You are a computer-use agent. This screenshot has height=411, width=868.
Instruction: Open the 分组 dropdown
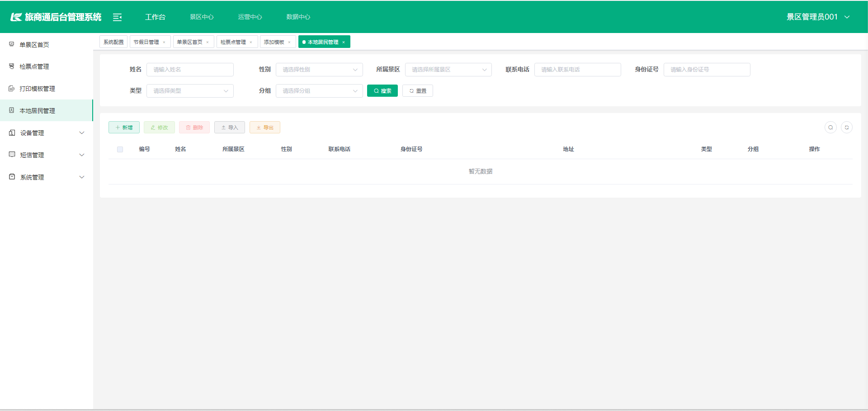click(x=319, y=91)
